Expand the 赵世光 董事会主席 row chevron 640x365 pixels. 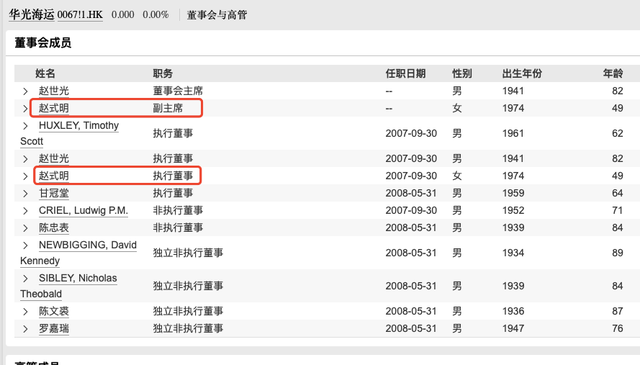click(25, 91)
